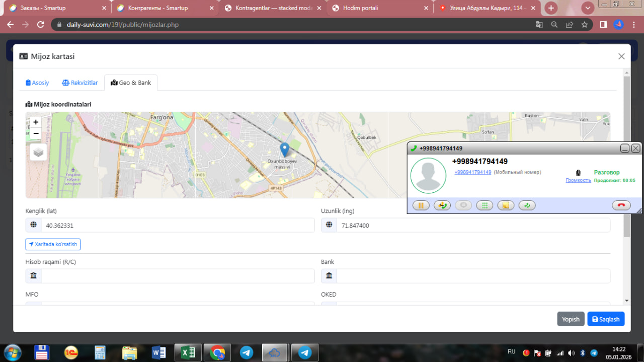Open the map layers selector
This screenshot has width=644, height=362.
click(x=38, y=152)
